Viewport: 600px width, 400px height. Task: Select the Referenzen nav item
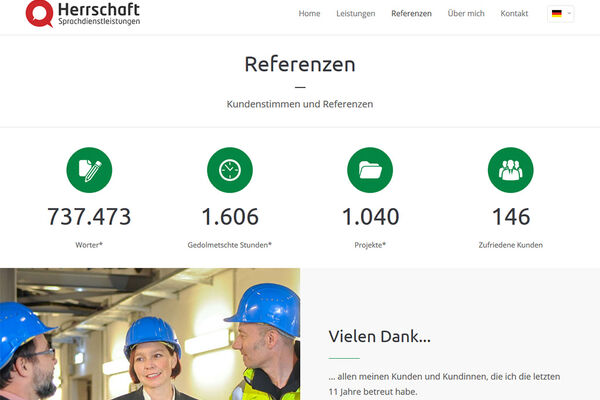click(411, 13)
